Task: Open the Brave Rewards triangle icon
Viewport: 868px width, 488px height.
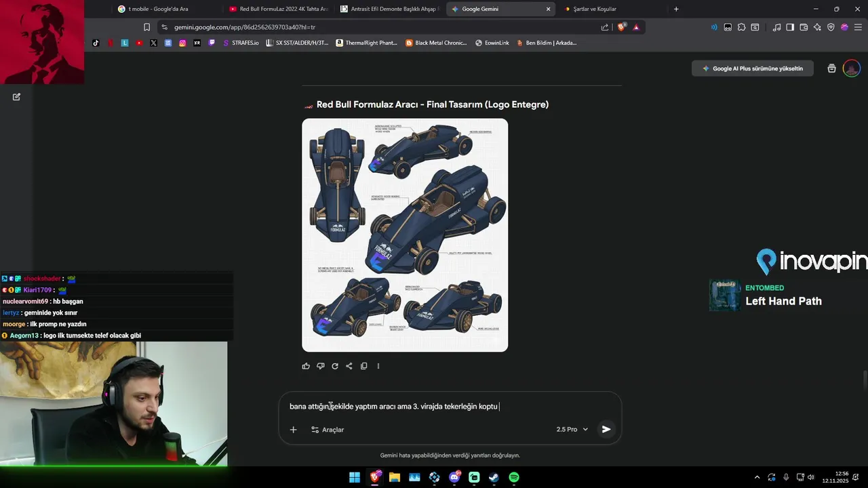Action: click(636, 27)
